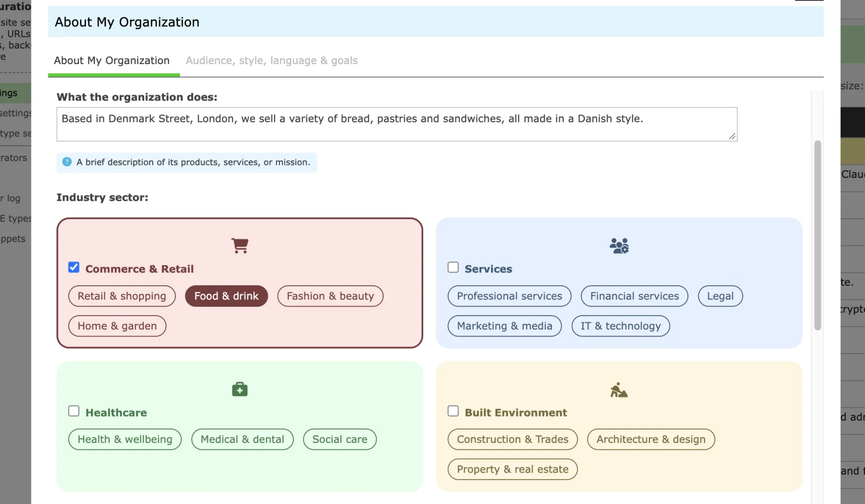Switch to Audience, style, language & goals tab

coord(271,61)
